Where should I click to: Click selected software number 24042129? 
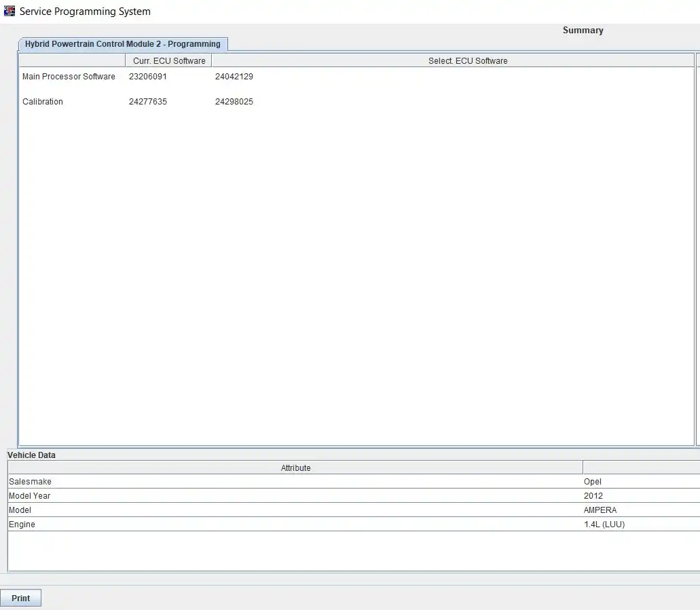coord(234,77)
